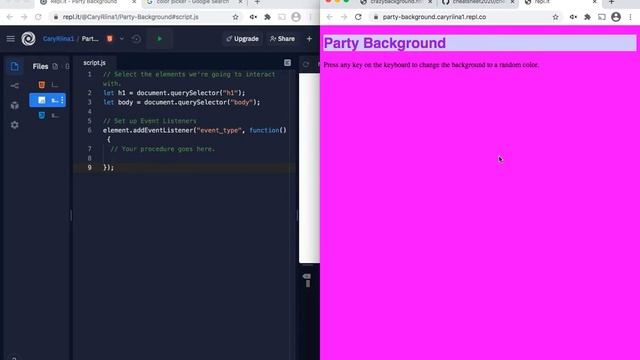Open the Version control sidebar icon
The image size is (640, 360).
click(x=14, y=86)
